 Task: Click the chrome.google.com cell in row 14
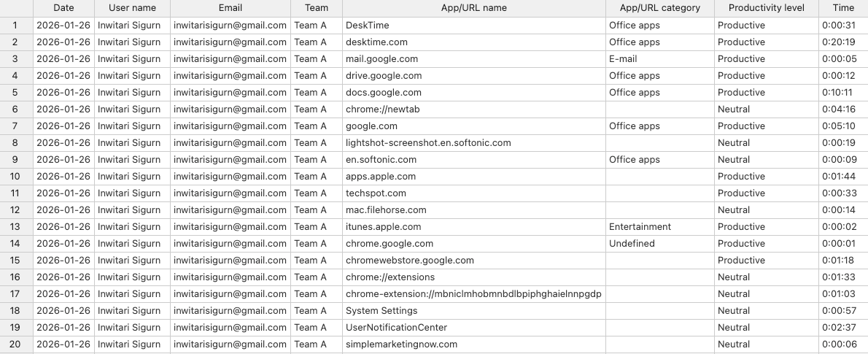pos(474,244)
